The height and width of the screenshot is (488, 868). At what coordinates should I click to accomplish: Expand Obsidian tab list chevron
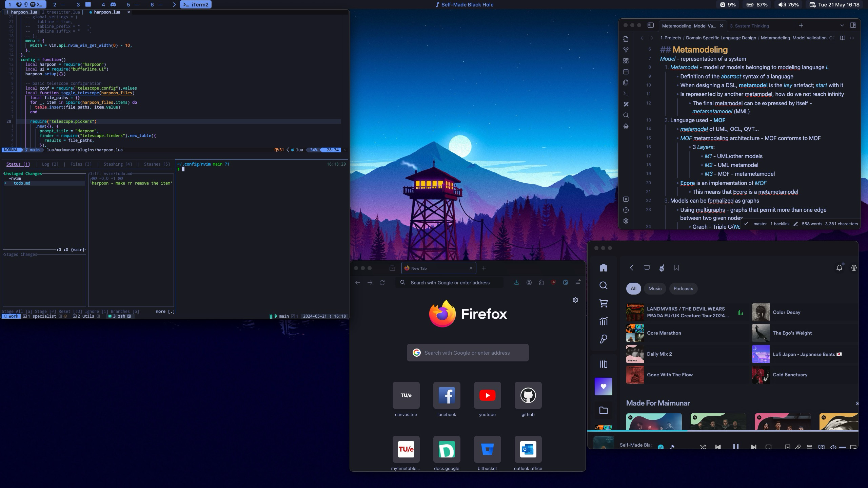pos(842,25)
